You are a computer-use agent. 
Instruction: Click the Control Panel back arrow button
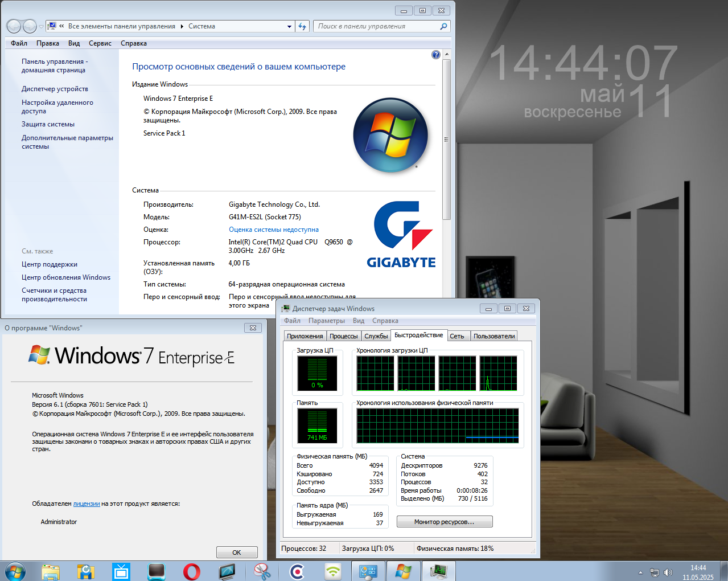(14, 26)
